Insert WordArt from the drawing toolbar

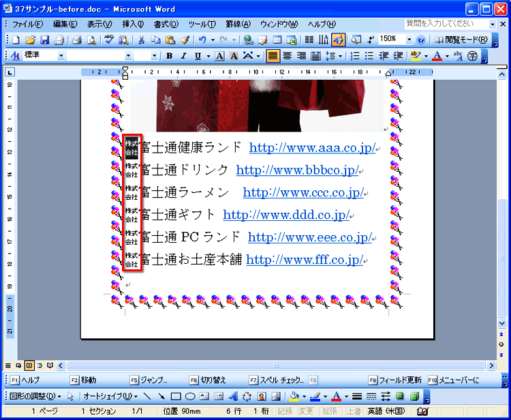tap(233, 397)
